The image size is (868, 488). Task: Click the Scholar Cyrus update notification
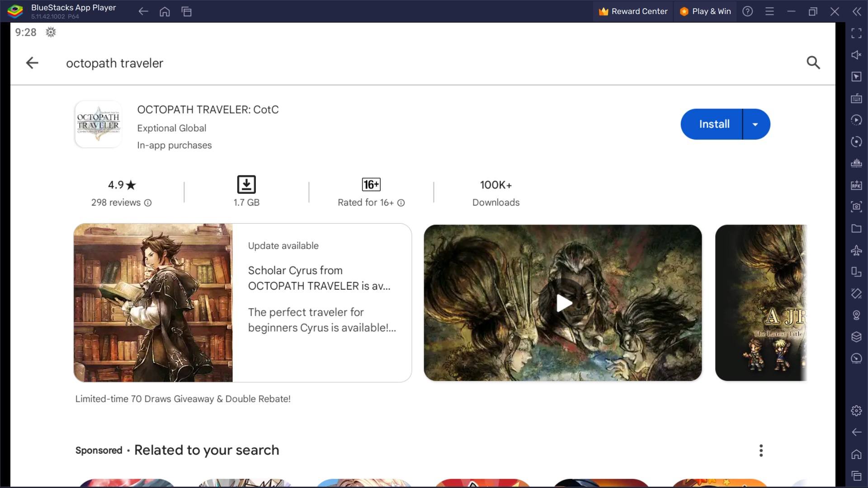pyautogui.click(x=243, y=303)
